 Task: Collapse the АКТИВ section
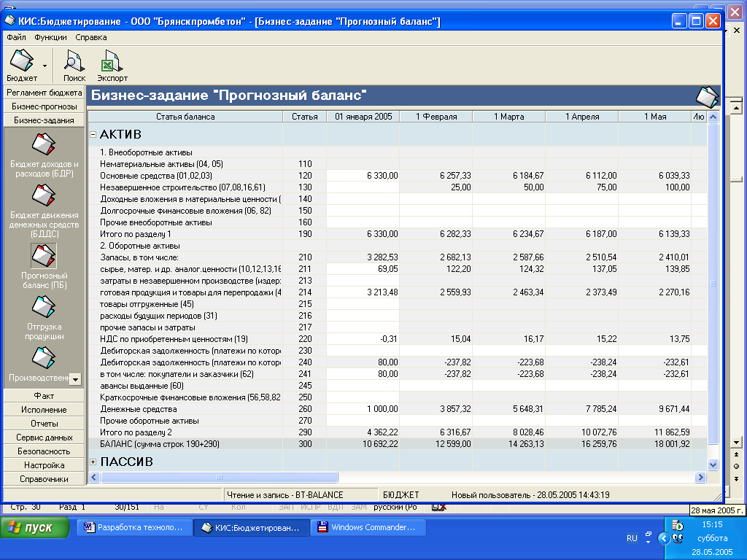pos(93,135)
